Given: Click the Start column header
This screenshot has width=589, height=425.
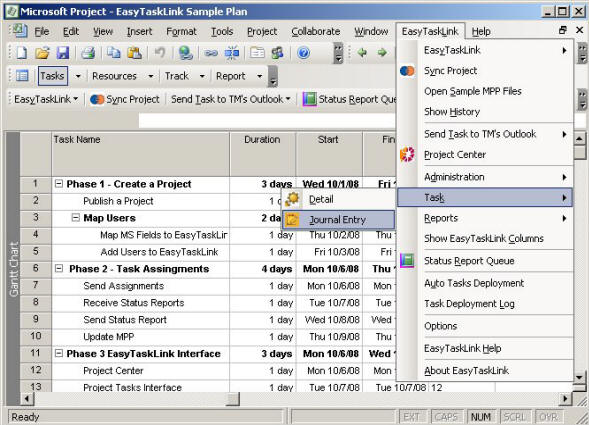Looking at the screenshot, I should (x=329, y=154).
